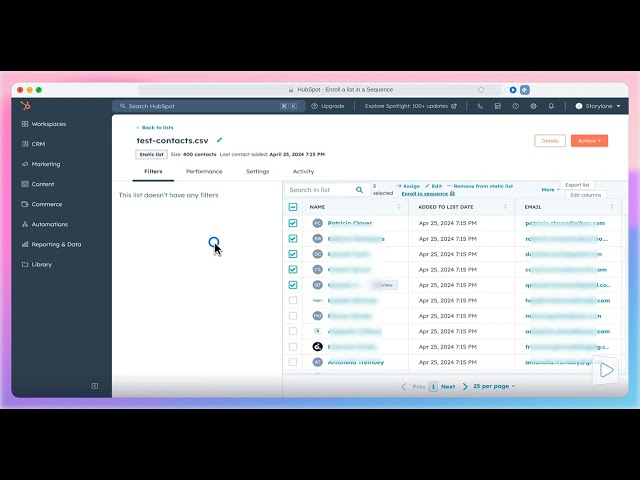Click the Details button
640x480 pixels.
(x=550, y=141)
